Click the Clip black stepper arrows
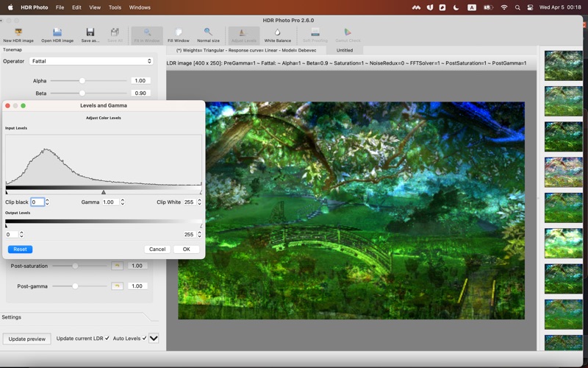The width and height of the screenshot is (588, 368). (x=47, y=202)
